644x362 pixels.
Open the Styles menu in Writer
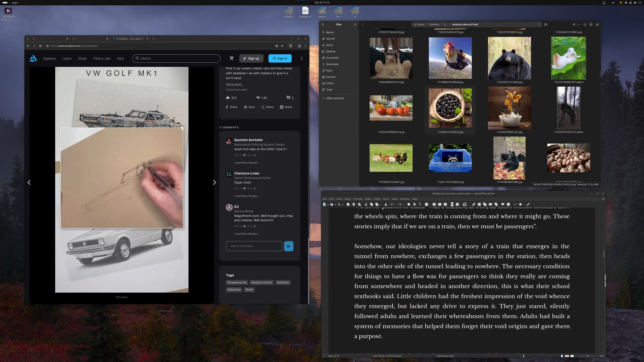tap(368, 199)
